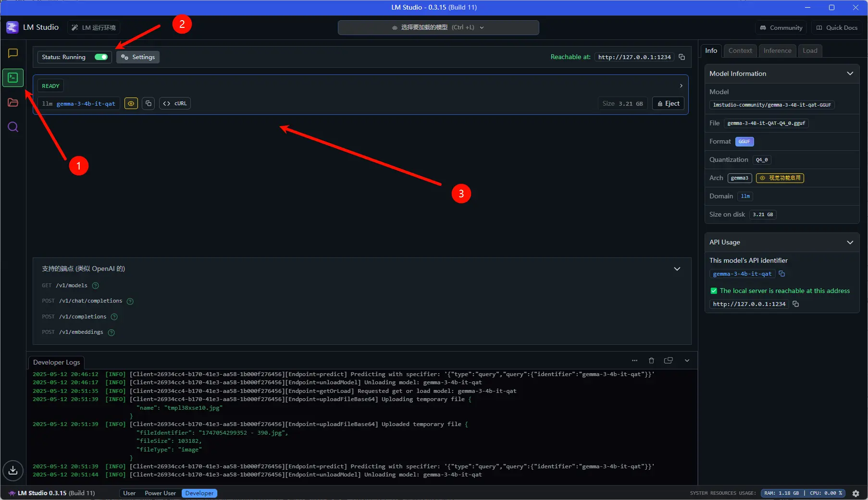Click Size on disk 3.21 GB value
Screen dimensions: 868x500
[x=763, y=215]
